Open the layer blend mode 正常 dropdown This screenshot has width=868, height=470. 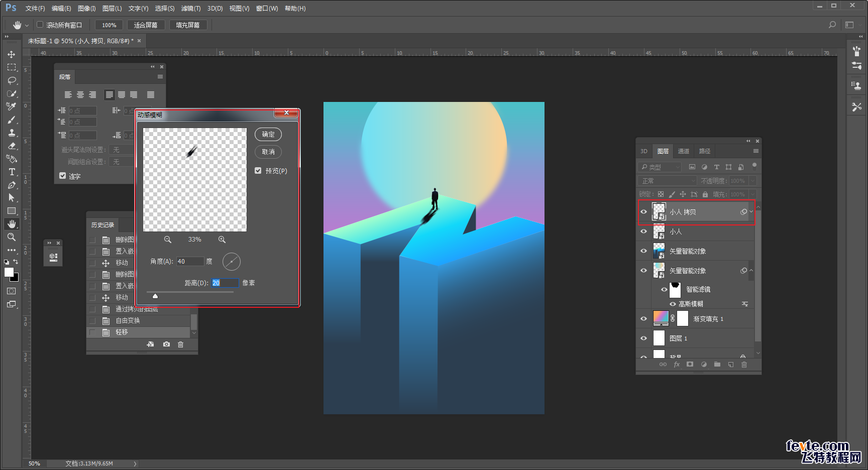(x=668, y=181)
